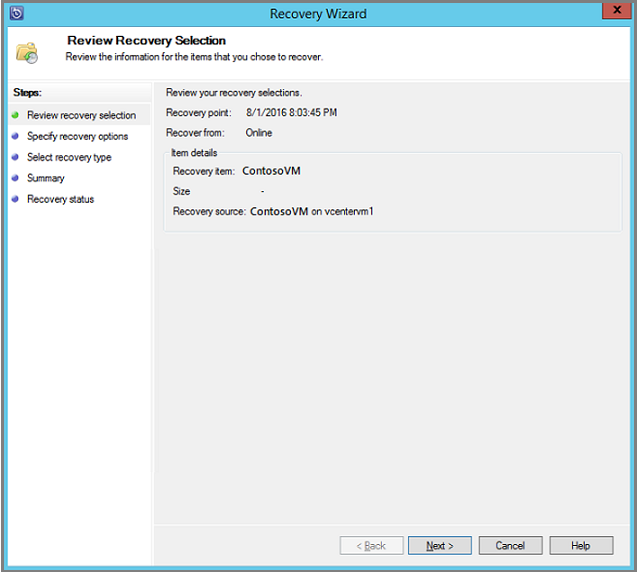Viewport: 637px width, 572px height.
Task: Click the recovery folder icon in header
Action: [x=27, y=53]
